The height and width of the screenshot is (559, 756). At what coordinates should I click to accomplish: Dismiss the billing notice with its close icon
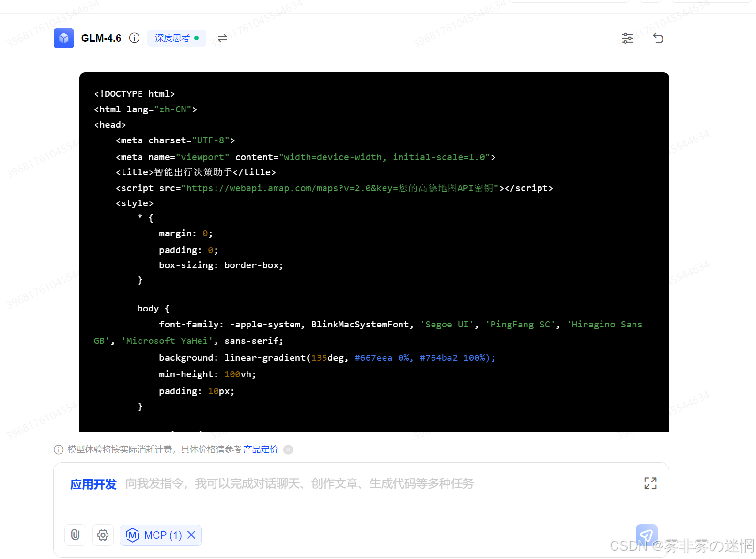point(288,450)
